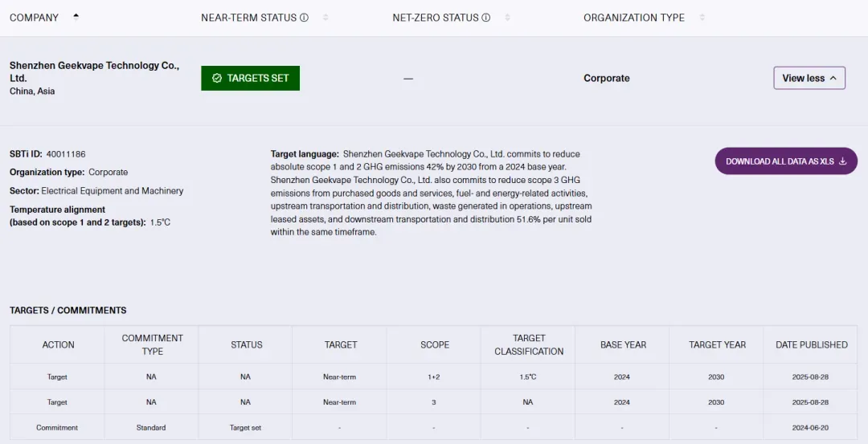Collapse the row with View less
868x444 pixels.
[x=809, y=78]
